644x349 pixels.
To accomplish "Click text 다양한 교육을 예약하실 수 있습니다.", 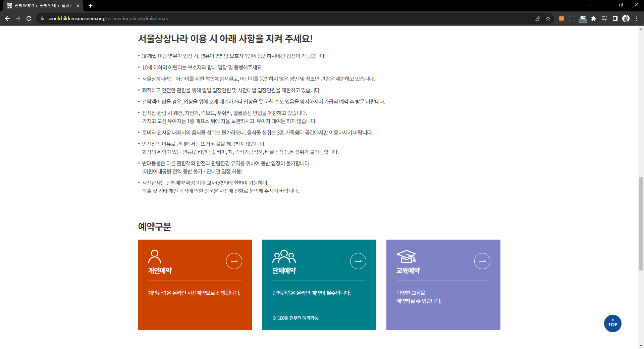I will 419,297.
